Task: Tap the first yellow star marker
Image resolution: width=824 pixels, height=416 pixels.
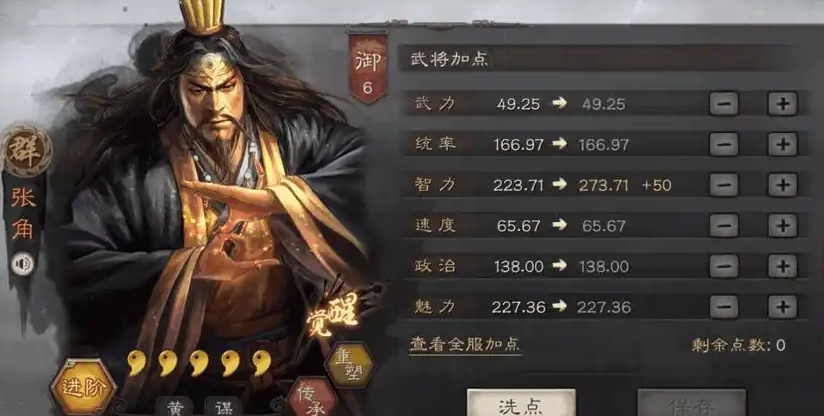Action: (137, 363)
